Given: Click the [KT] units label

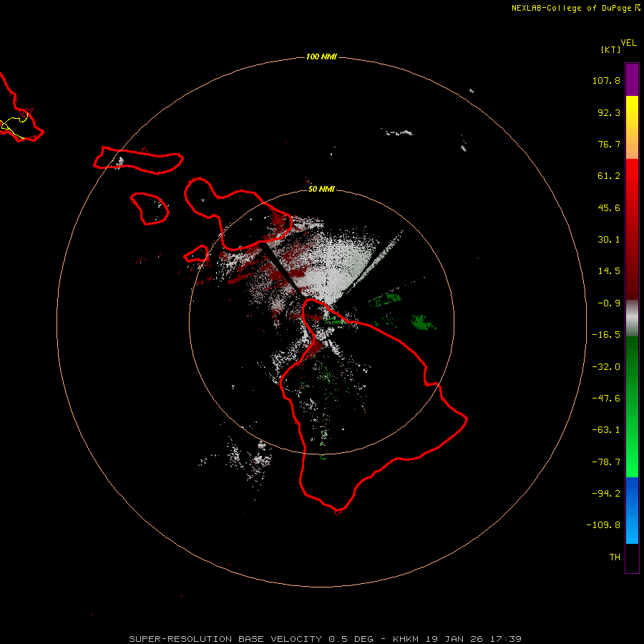Looking at the screenshot, I should coord(610,49).
